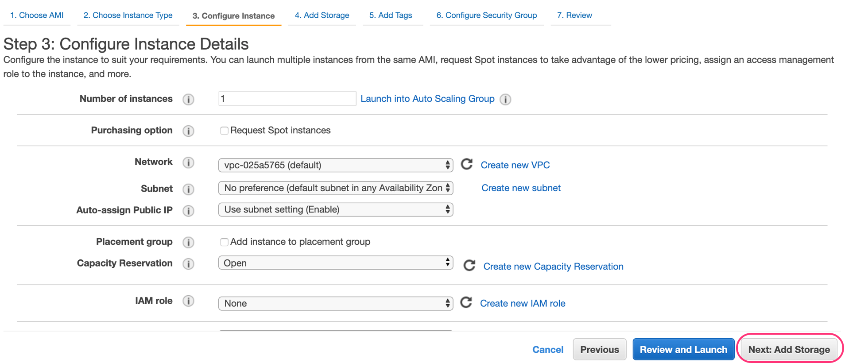The width and height of the screenshot is (868, 363).
Task: Open the Capacity Reservation dropdown
Action: coord(335,263)
